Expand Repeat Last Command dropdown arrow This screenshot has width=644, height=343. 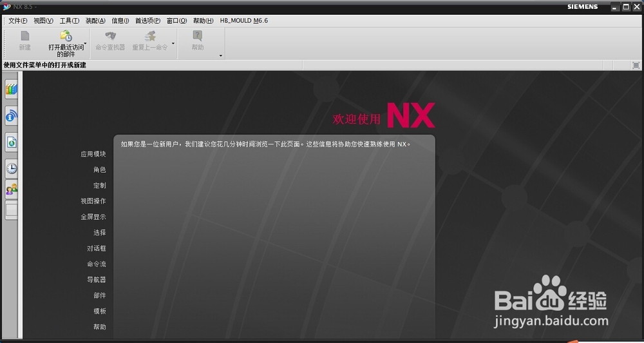pyautogui.click(x=173, y=43)
